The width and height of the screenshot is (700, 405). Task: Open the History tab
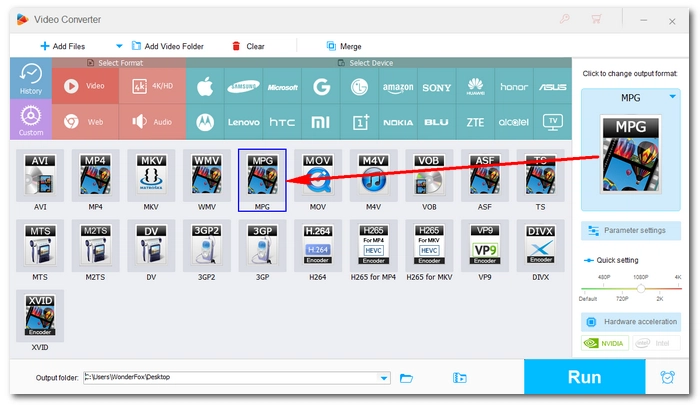point(31,79)
